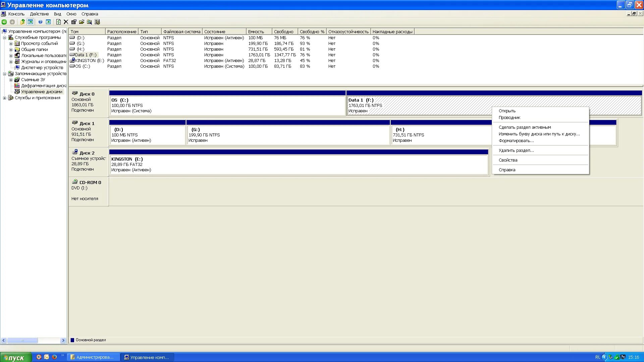Click the Емкость column header
644x362 pixels.
click(258, 32)
